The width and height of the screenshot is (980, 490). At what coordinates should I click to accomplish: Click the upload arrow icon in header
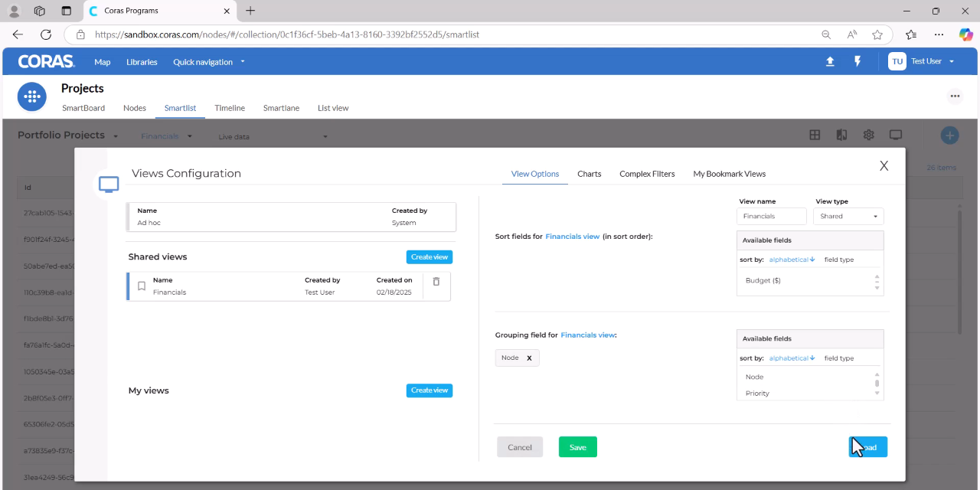click(830, 61)
